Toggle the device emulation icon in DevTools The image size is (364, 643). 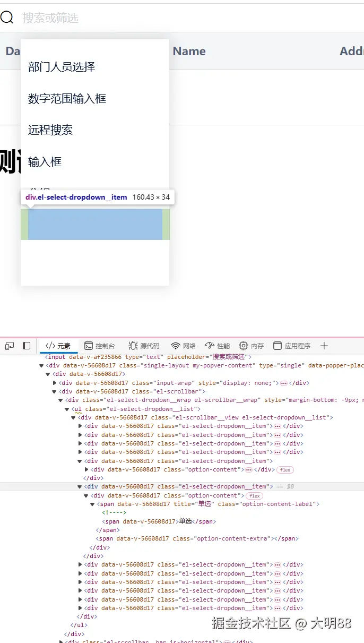(x=10, y=346)
